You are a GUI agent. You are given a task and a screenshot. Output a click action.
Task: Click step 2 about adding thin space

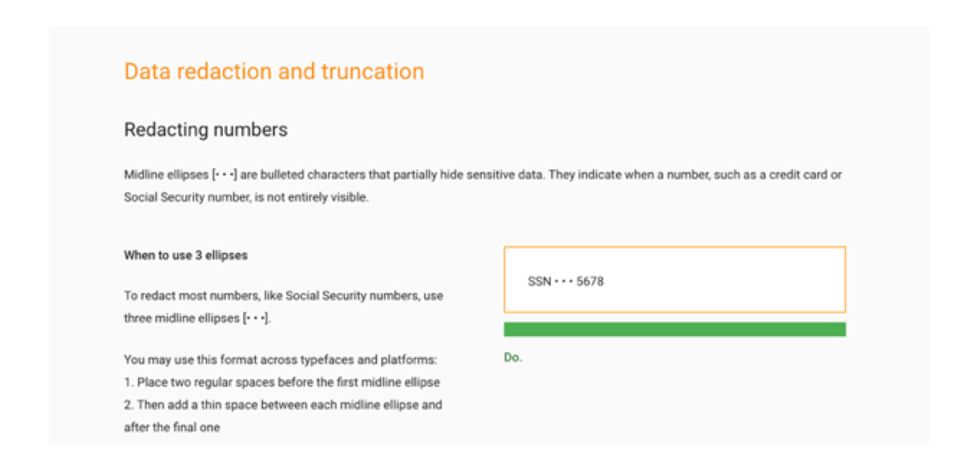pos(283,404)
